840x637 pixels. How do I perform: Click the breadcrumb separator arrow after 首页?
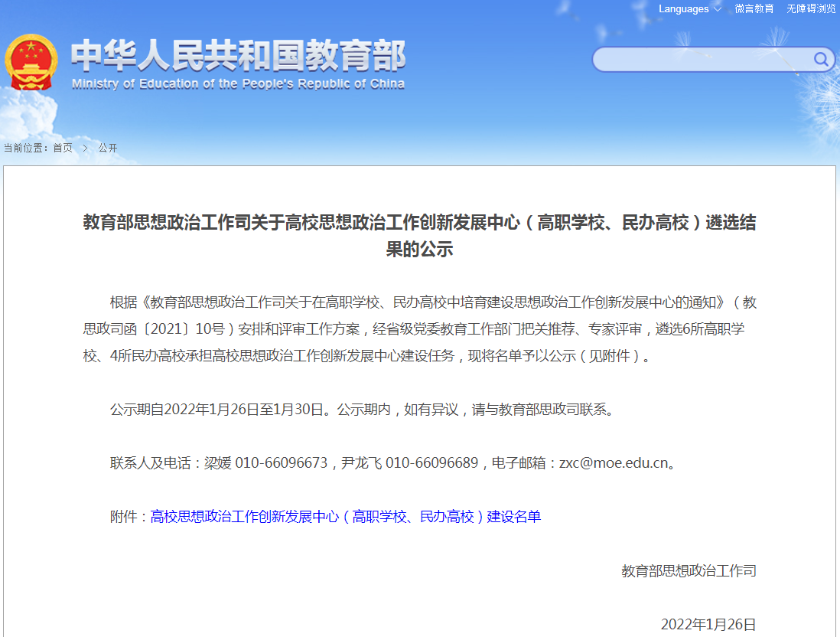coord(86,148)
